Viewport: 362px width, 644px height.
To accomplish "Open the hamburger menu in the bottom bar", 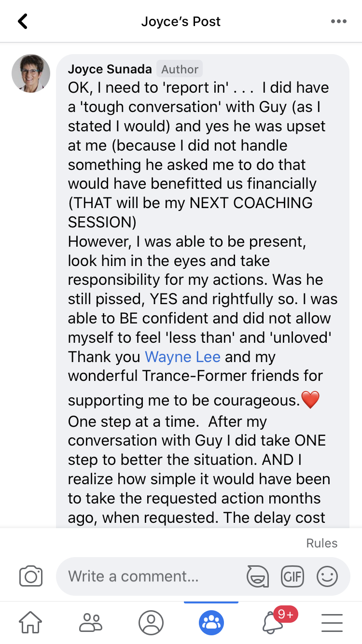I will pyautogui.click(x=332, y=622).
